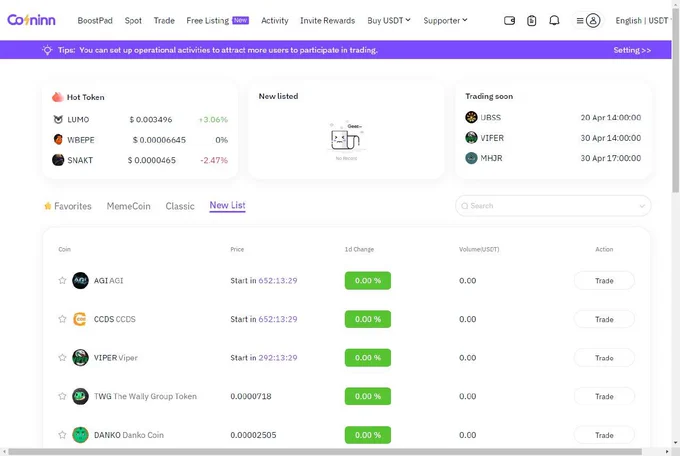The height and width of the screenshot is (456, 680).
Task: Click the vertical page scrollbar
Action: tap(675, 100)
